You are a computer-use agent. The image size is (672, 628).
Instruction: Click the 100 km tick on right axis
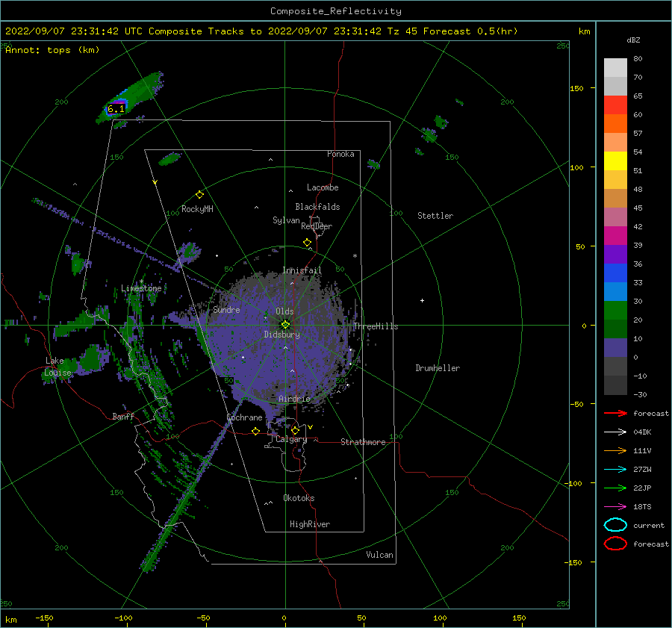pos(577,167)
